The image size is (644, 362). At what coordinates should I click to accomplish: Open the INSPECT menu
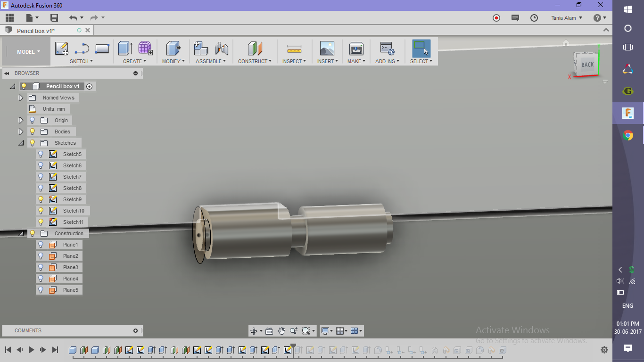(x=294, y=61)
